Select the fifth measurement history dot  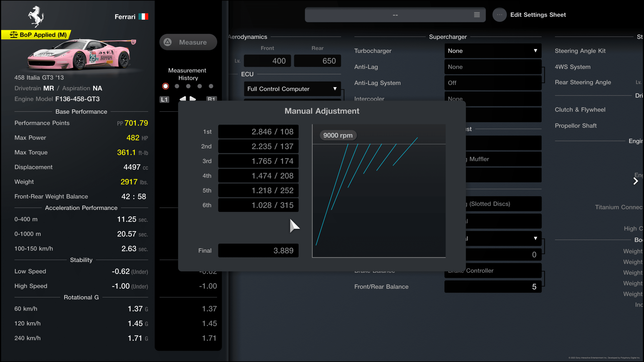tap(211, 86)
